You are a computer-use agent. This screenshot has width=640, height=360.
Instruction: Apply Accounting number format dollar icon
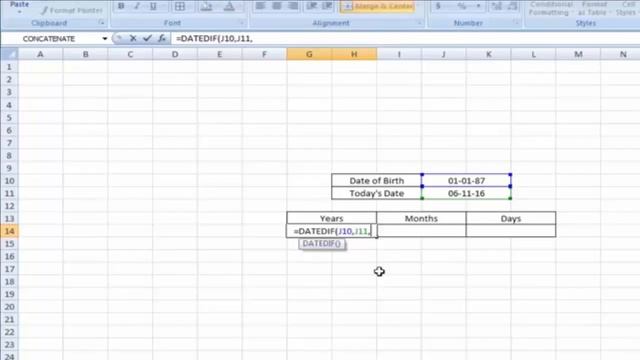[x=438, y=6]
